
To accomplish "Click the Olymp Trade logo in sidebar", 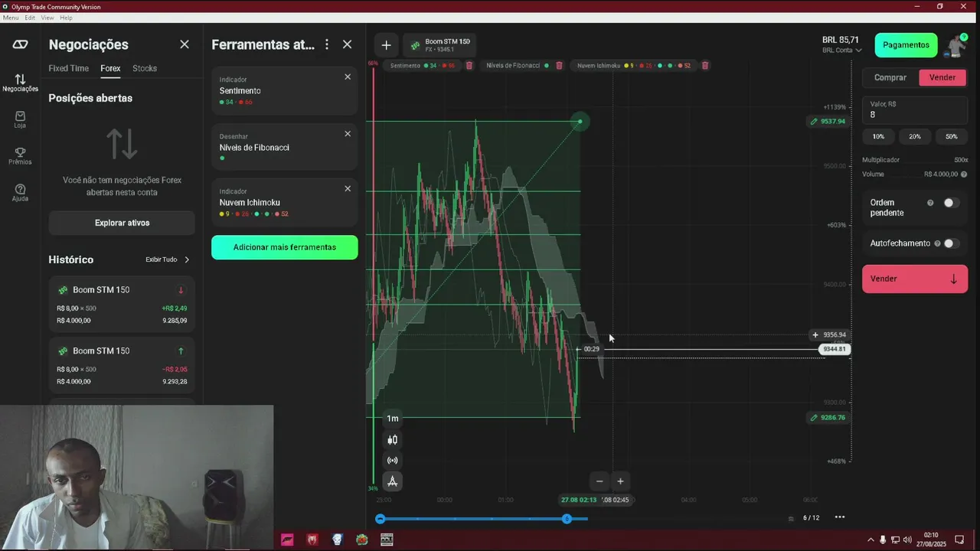I will click(x=21, y=44).
